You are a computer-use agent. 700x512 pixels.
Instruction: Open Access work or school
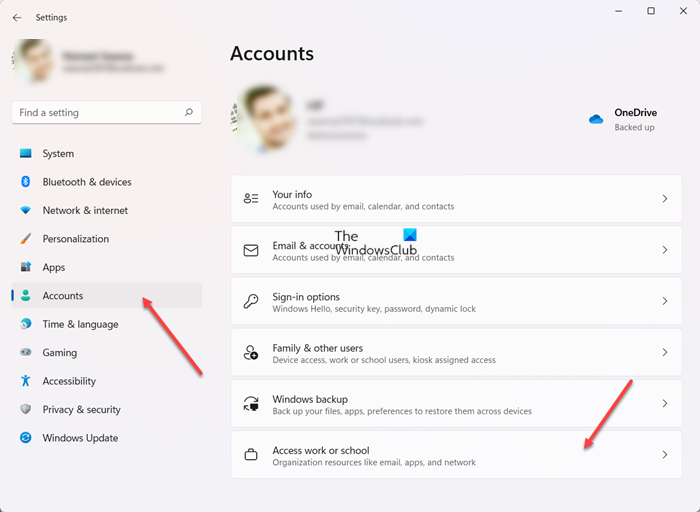[x=456, y=455]
